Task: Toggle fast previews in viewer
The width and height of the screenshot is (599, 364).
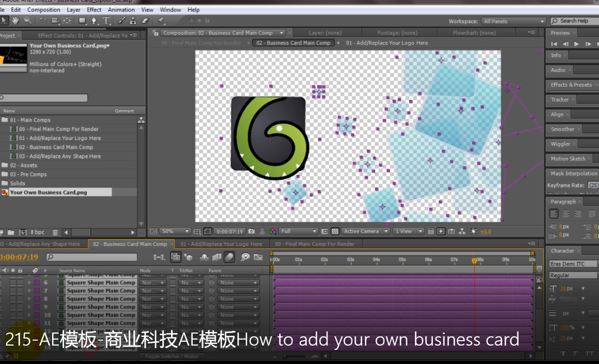Action: point(441,231)
